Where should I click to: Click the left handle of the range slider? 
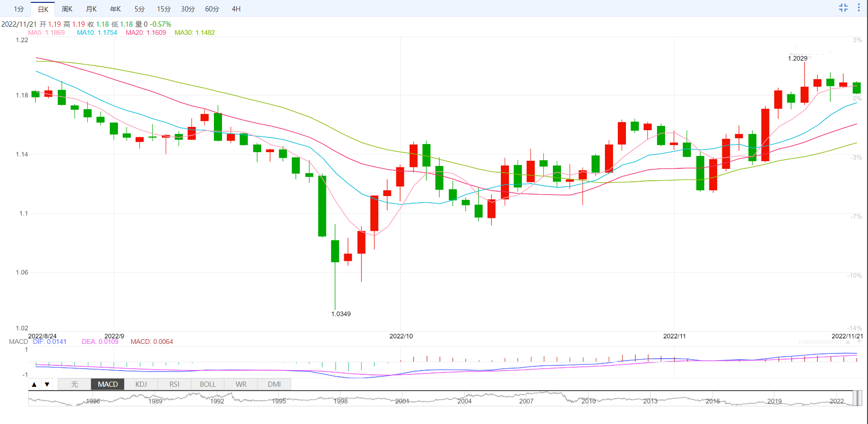pos(855,398)
